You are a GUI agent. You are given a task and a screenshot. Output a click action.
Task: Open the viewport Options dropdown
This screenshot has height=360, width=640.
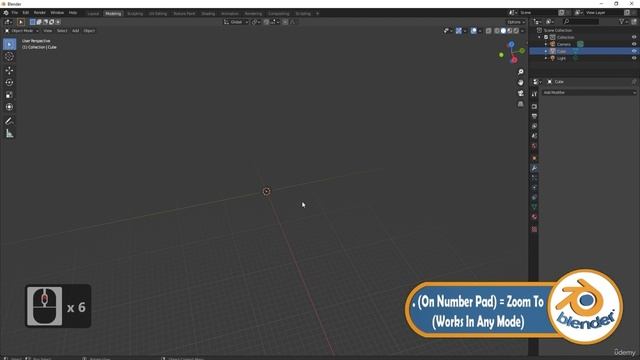516,22
